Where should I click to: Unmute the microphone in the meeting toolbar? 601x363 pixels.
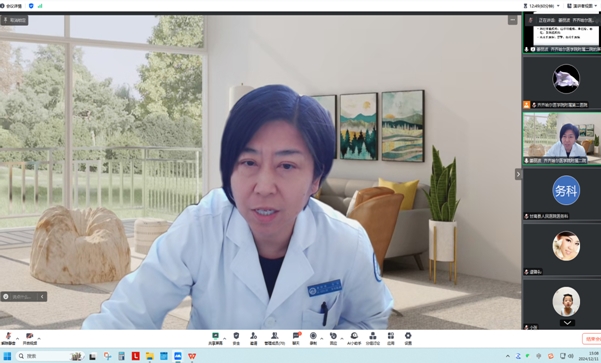coord(8,338)
